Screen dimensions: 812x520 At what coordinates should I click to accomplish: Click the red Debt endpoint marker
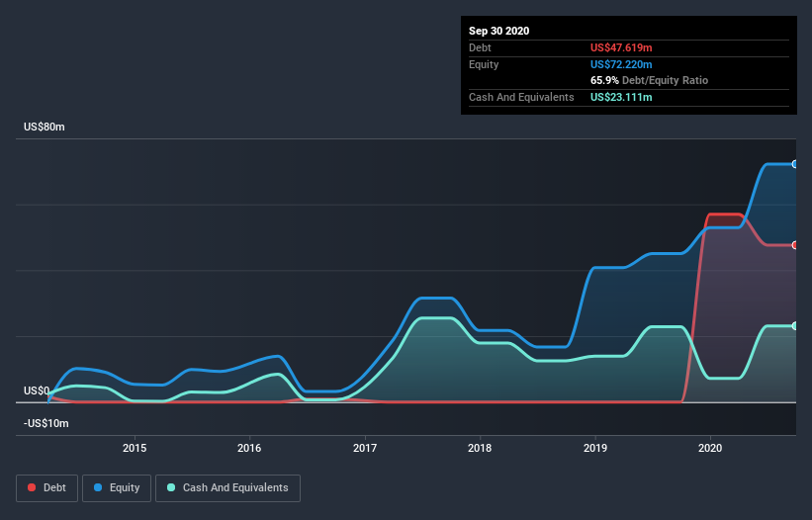[795, 245]
